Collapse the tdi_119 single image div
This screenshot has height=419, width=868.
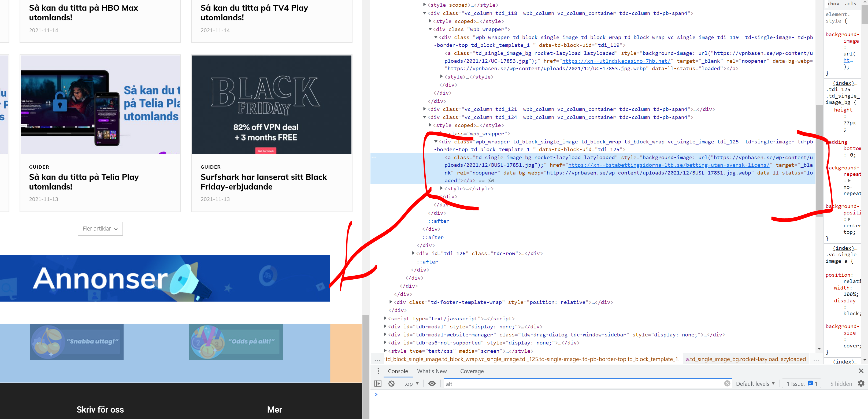pos(436,37)
